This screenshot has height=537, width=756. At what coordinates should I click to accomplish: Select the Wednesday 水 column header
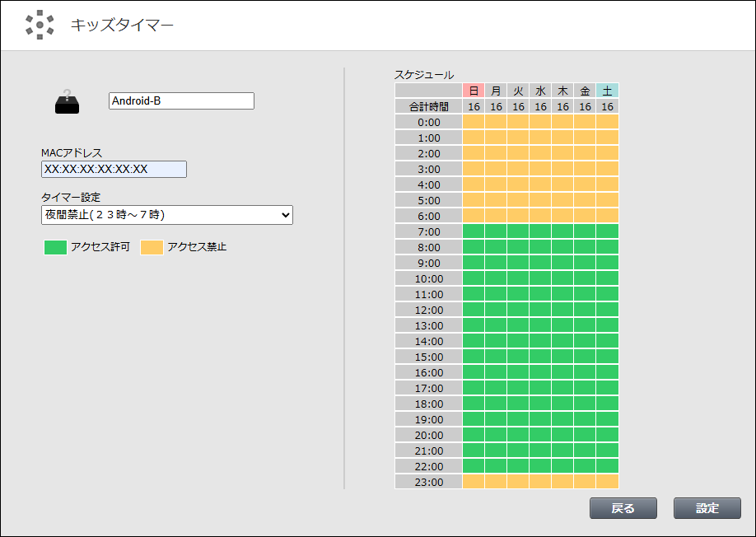click(540, 91)
